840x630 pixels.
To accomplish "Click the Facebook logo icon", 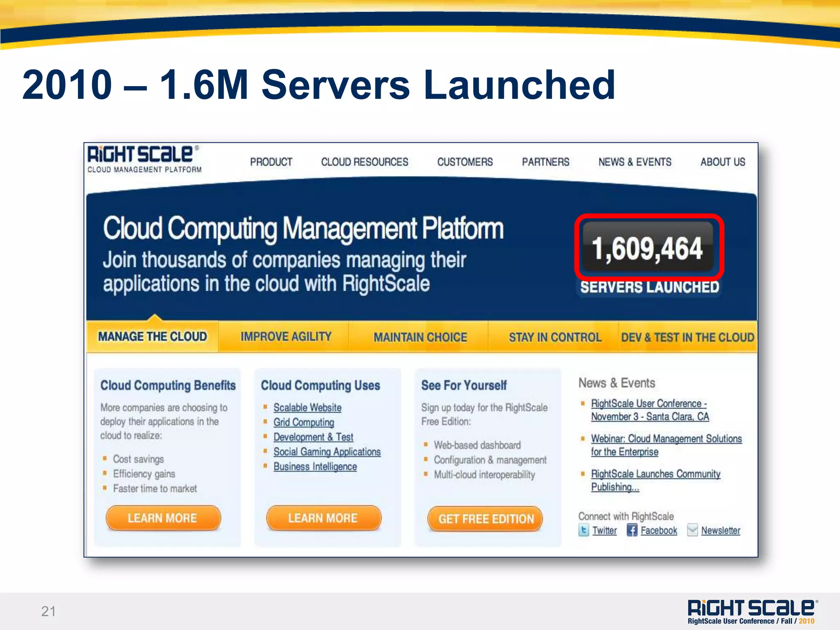I will 632,530.
